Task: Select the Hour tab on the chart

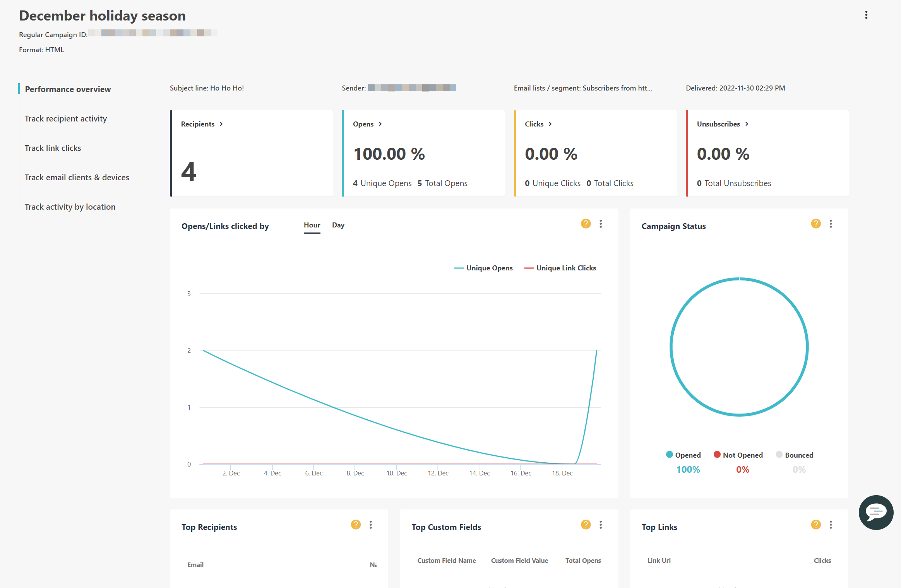Action: tap(312, 225)
